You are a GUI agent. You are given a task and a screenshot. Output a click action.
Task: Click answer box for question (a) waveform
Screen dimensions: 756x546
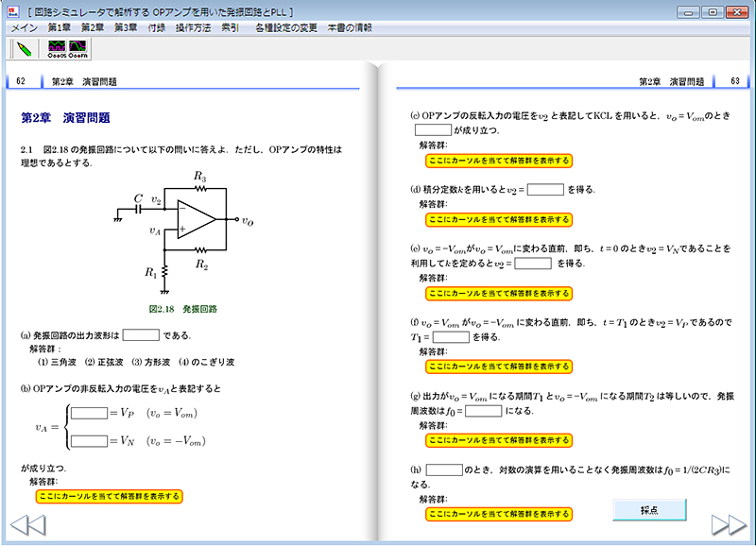[x=141, y=335]
